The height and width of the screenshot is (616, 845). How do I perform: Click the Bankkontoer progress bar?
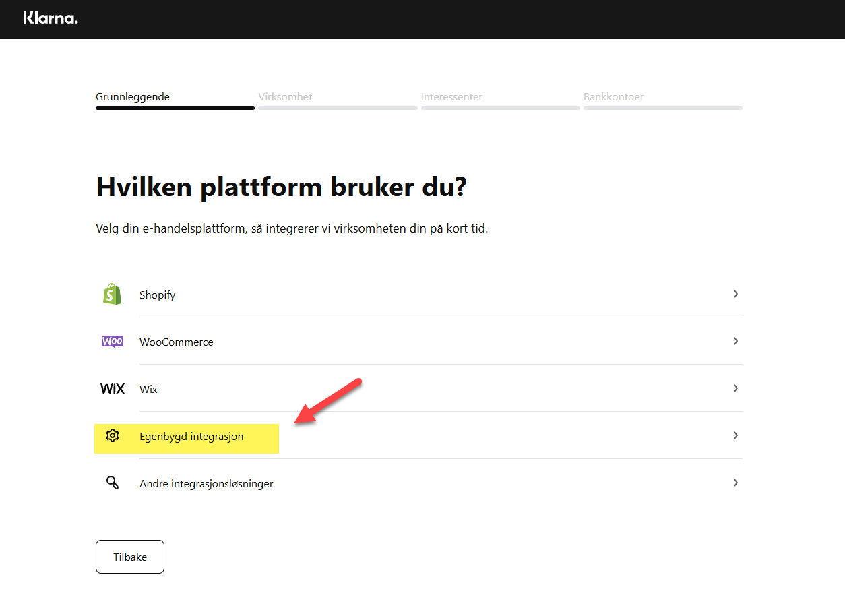click(x=663, y=108)
